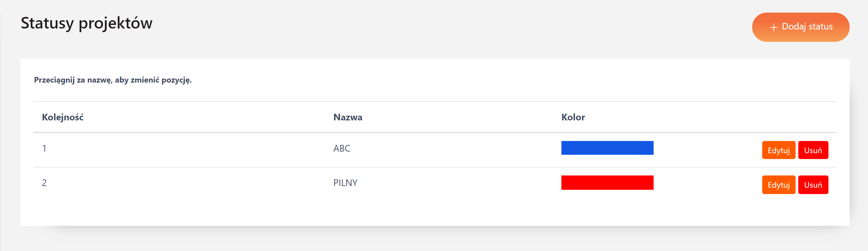Click the Kolejność column header
The height and width of the screenshot is (251, 868).
(63, 117)
